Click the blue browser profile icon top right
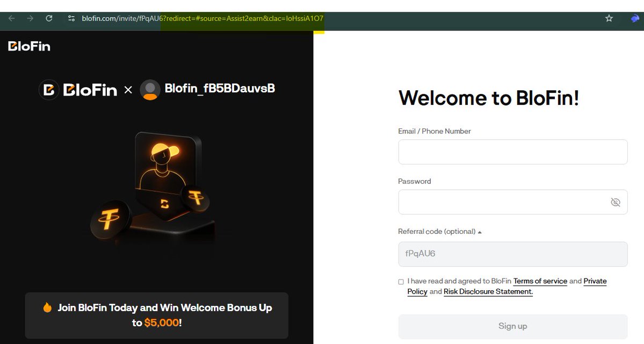Image resolution: width=644 pixels, height=344 pixels. pos(634,18)
